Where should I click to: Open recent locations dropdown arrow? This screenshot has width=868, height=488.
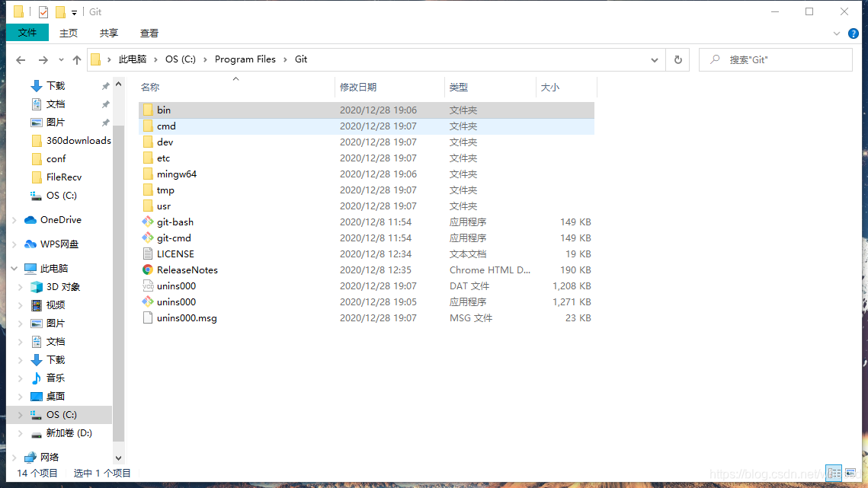pos(61,59)
